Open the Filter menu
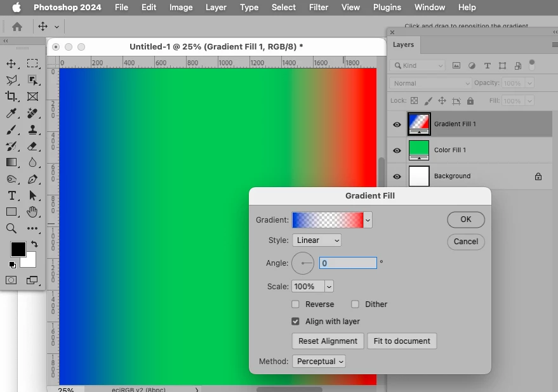558x392 pixels. point(319,7)
